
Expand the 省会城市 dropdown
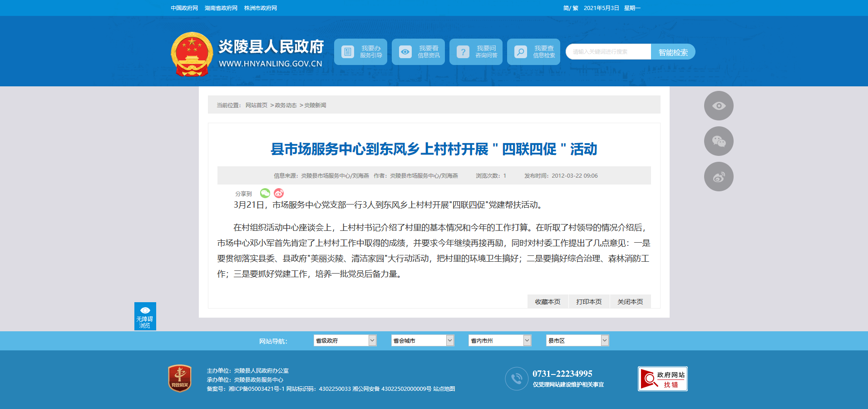(423, 340)
